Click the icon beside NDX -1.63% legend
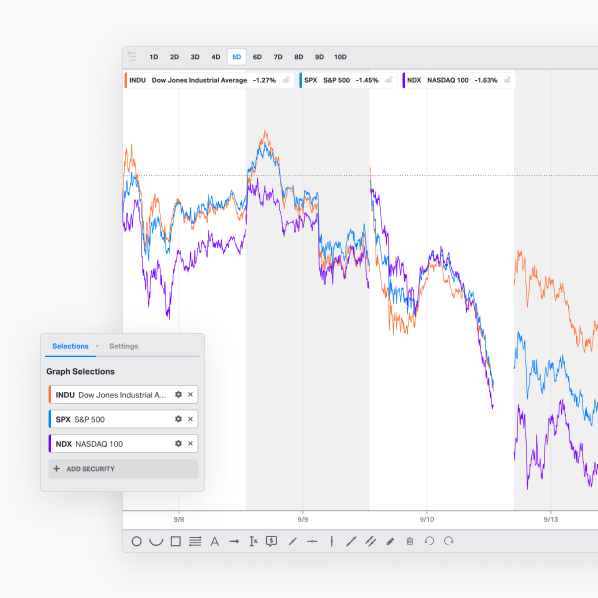The height and width of the screenshot is (598, 598). (507, 80)
